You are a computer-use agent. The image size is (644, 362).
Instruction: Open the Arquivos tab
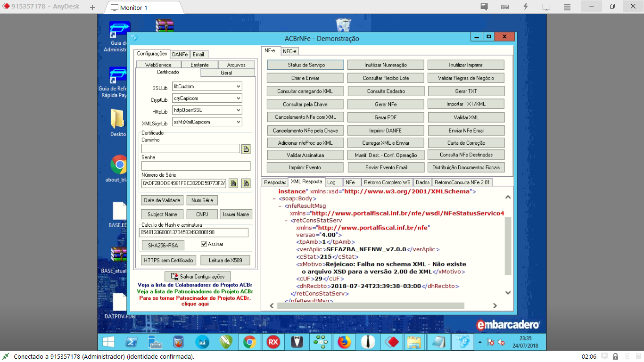236,65
